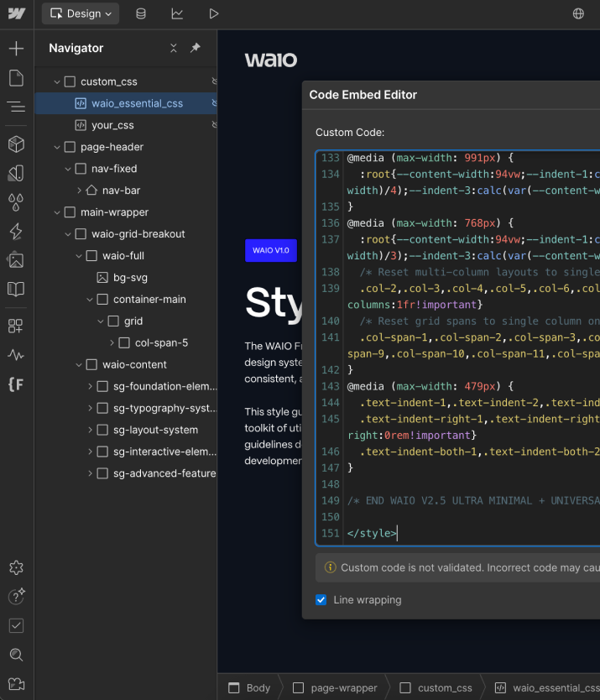
Task: Open the Variables droplets icon
Action: coord(16,202)
